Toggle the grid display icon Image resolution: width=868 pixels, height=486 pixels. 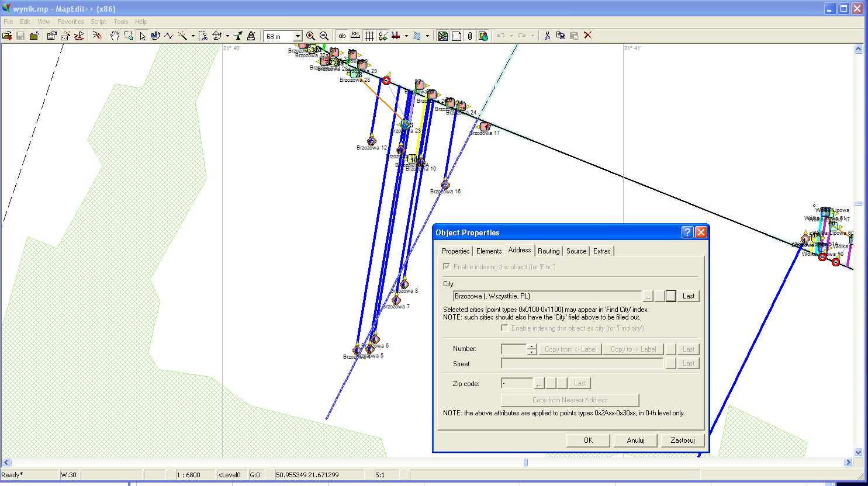(369, 36)
